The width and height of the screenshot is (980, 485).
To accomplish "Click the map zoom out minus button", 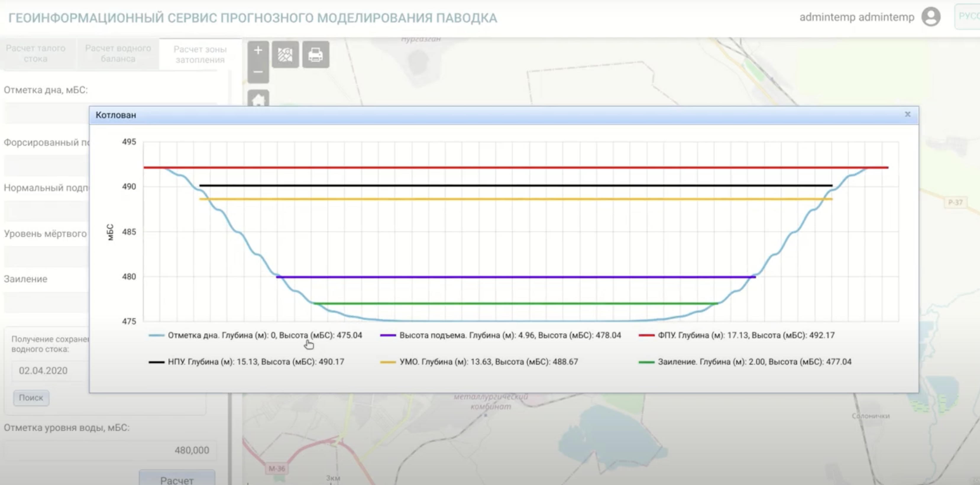I will [258, 72].
